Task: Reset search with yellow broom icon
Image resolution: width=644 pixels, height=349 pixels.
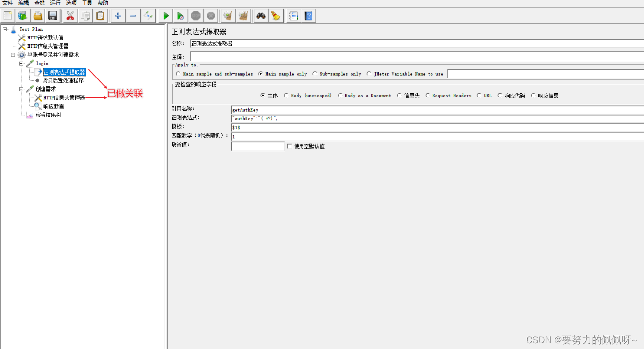Action: click(275, 16)
